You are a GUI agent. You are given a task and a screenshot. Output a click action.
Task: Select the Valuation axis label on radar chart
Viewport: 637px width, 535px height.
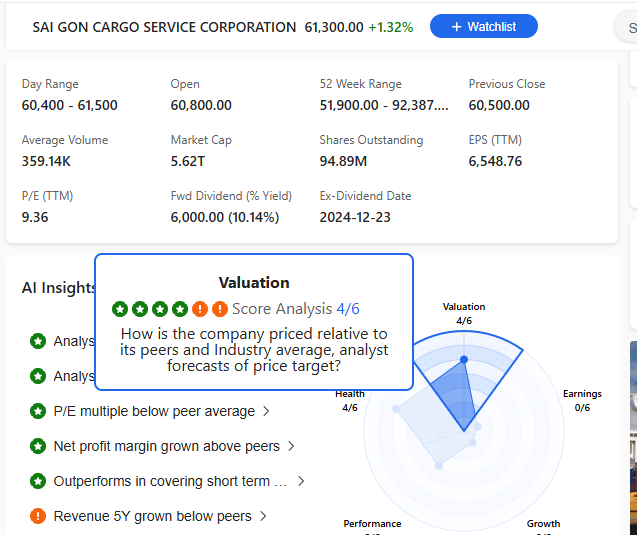(x=463, y=307)
